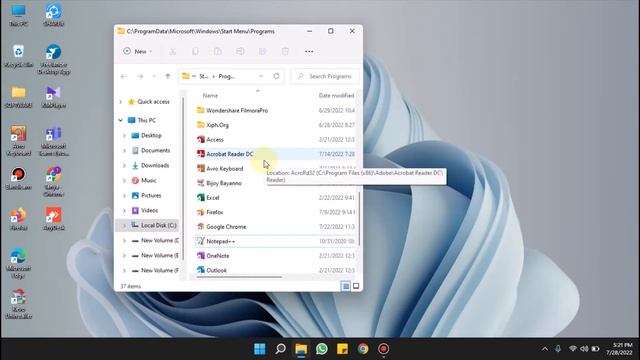The width and height of the screenshot is (640, 360).
Task: Select Microsoft Edge desktop icon
Action: click(x=18, y=263)
